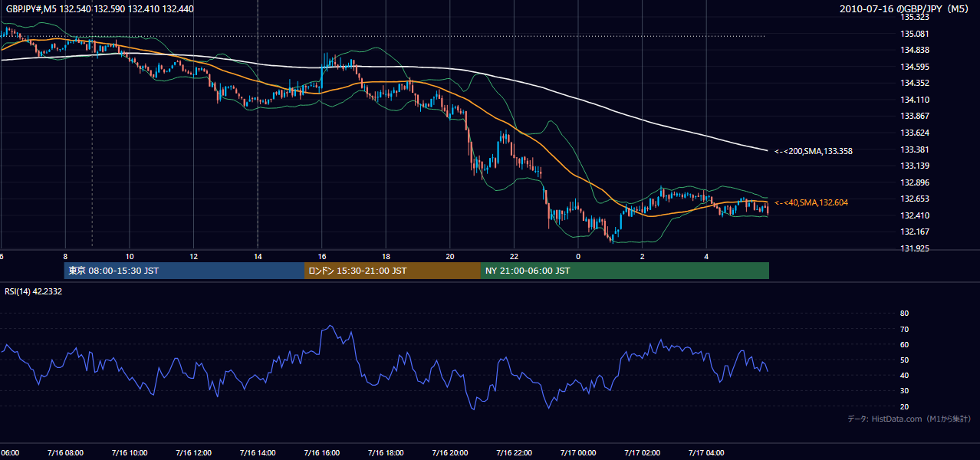Screen dimensions: 980x460
Task: Click price axis value 132.410
Action: (x=915, y=215)
